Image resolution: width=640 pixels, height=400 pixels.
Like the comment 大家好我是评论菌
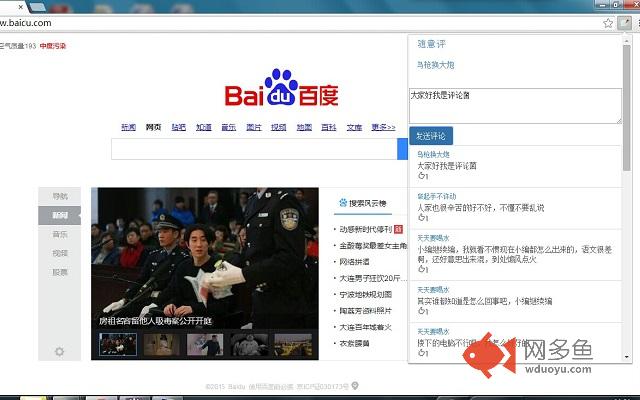pyautogui.click(x=422, y=176)
